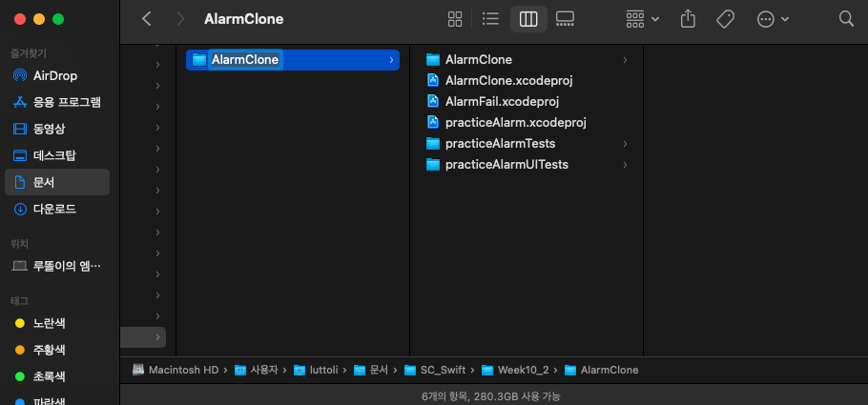Select the column view button
Image resolution: width=868 pixels, height=405 pixels.
(528, 19)
